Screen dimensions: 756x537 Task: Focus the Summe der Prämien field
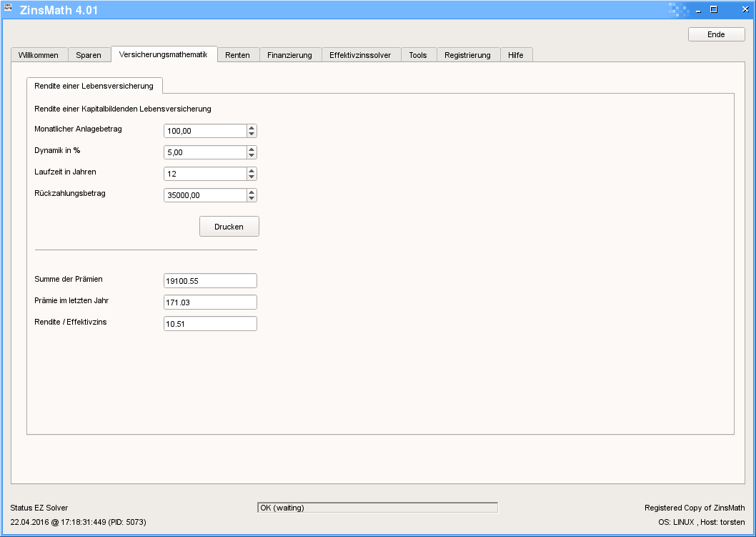(x=210, y=281)
